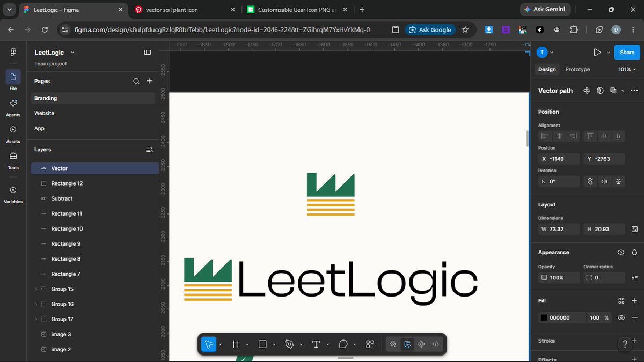Open the black fill color swatch
644x362 pixels.
pyautogui.click(x=544, y=317)
